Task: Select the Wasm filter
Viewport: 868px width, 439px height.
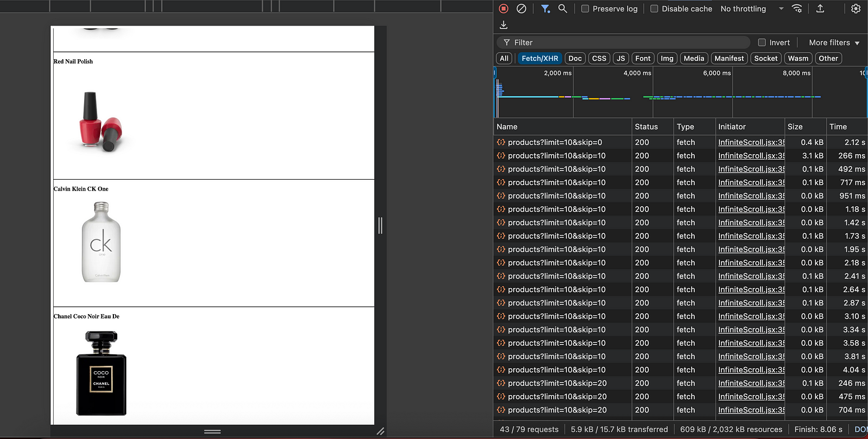Action: pos(798,58)
